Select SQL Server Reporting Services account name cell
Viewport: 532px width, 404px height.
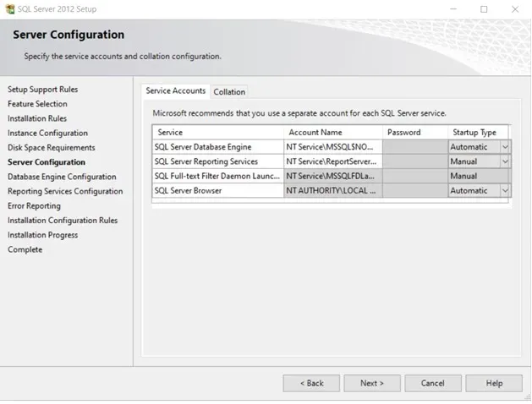coord(333,161)
